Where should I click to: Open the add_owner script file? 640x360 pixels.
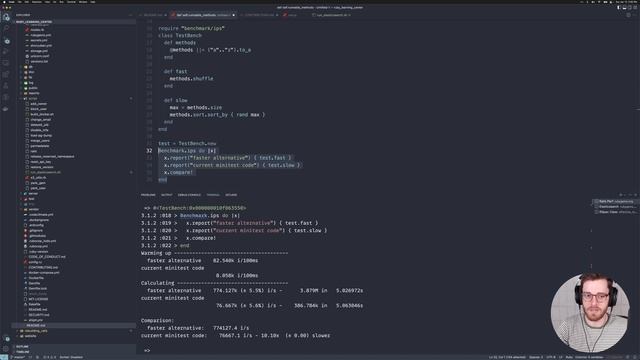pyautogui.click(x=38, y=104)
